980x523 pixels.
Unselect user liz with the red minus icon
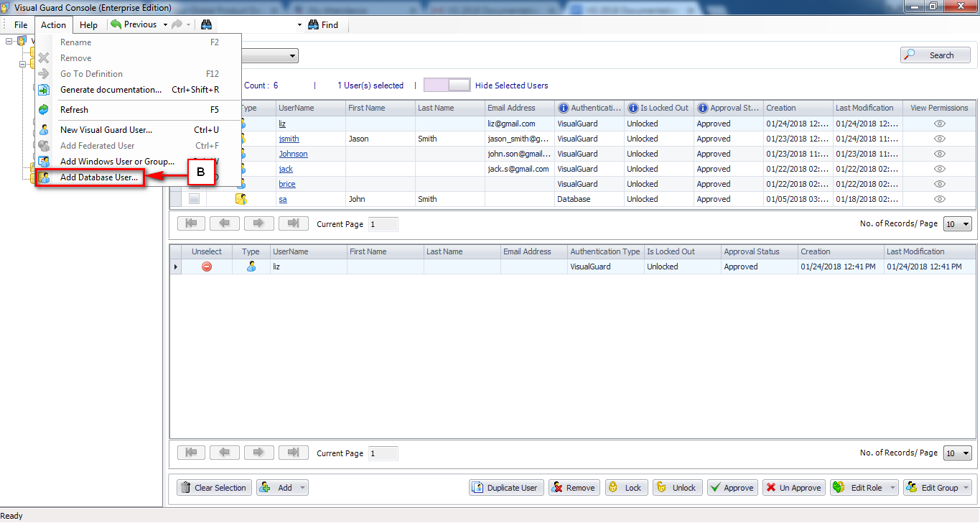click(x=207, y=267)
